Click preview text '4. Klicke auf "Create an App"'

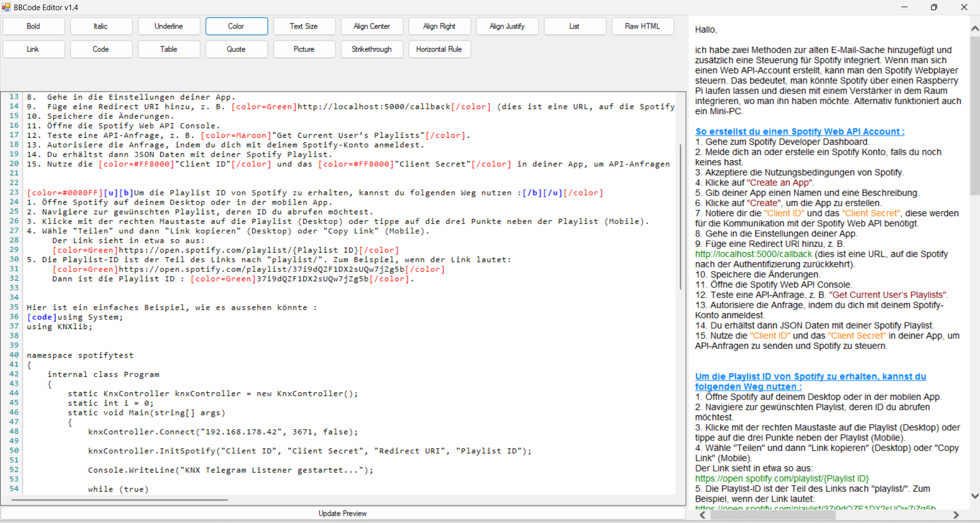click(x=754, y=183)
